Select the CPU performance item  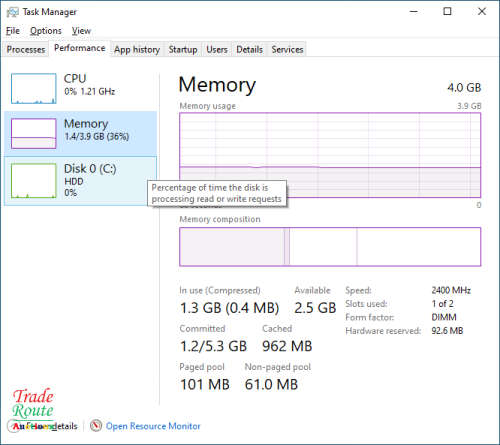[80, 88]
